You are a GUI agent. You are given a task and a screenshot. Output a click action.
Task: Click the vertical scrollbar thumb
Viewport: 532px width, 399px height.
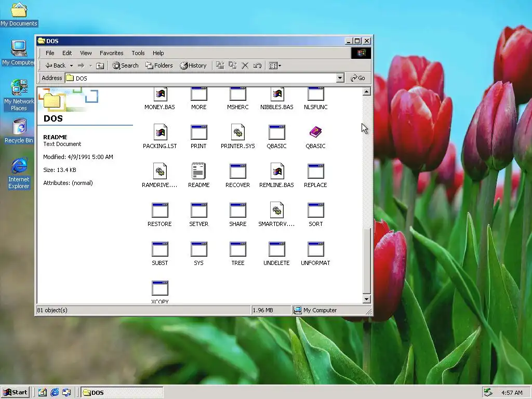point(366,261)
